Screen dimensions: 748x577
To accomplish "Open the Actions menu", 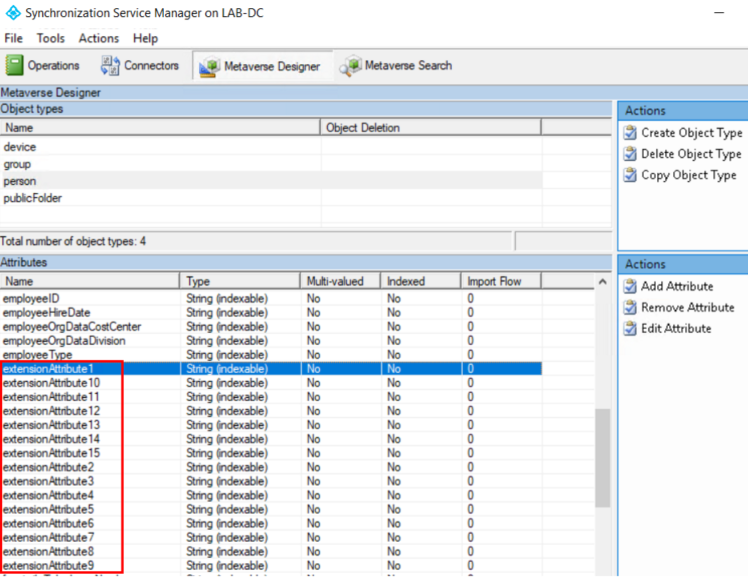I will 98,38.
